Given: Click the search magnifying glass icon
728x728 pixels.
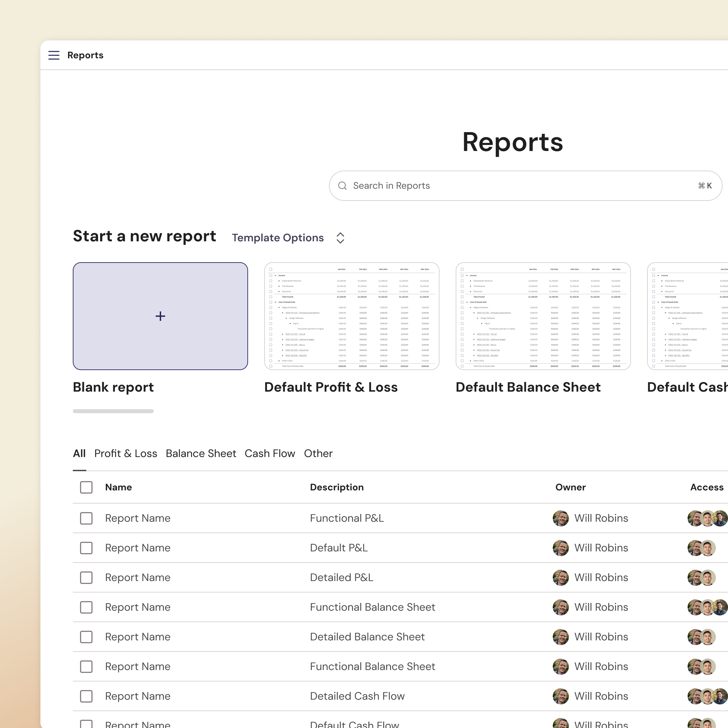Looking at the screenshot, I should point(342,185).
